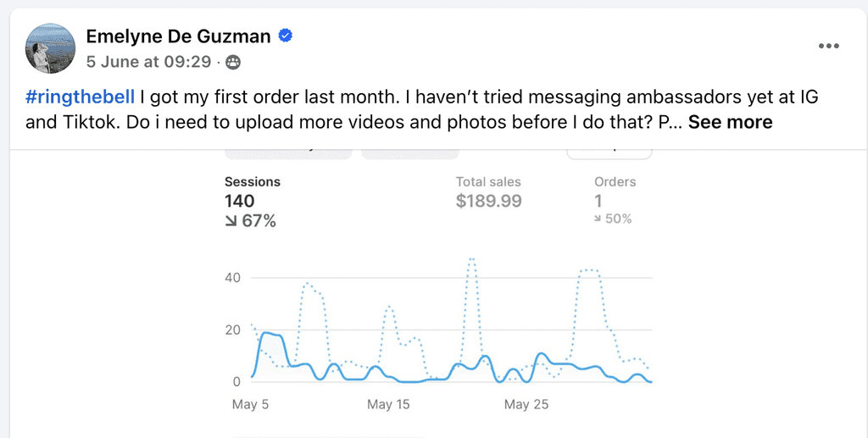The width and height of the screenshot is (868, 438).
Task: Click the Sessions 67% decrease arrow
Action: click(x=231, y=221)
